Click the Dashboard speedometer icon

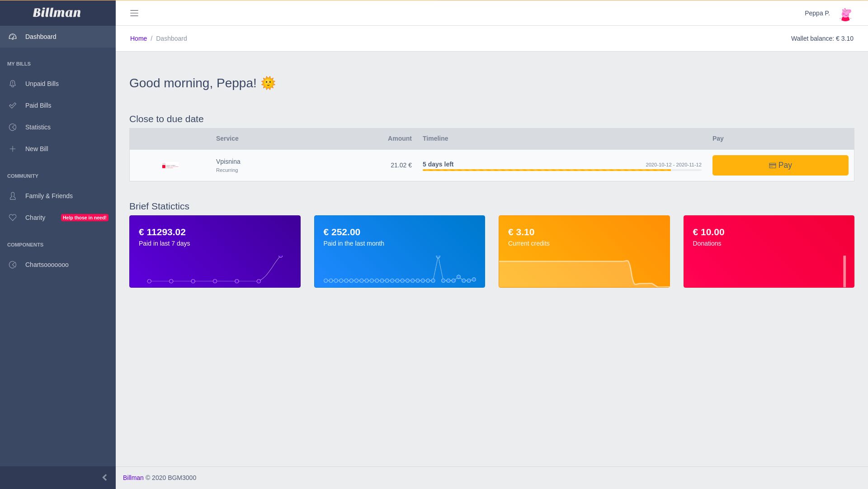tap(13, 37)
